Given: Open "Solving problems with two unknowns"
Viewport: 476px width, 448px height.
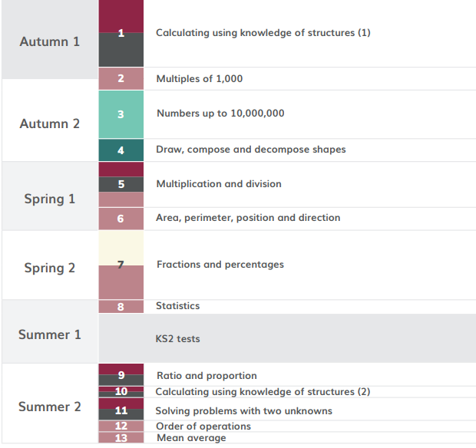Looking at the screenshot, I should click(x=244, y=411).
